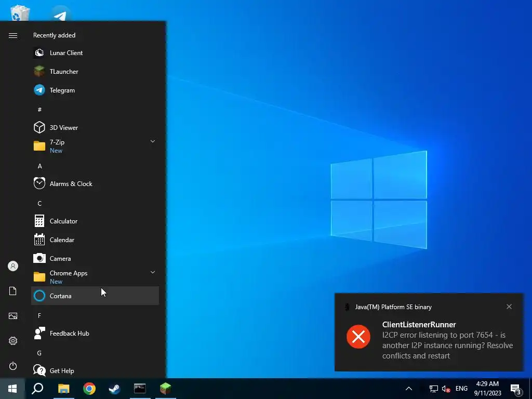Image resolution: width=532 pixels, height=399 pixels.
Task: Change the ENG input language
Action: point(461,389)
